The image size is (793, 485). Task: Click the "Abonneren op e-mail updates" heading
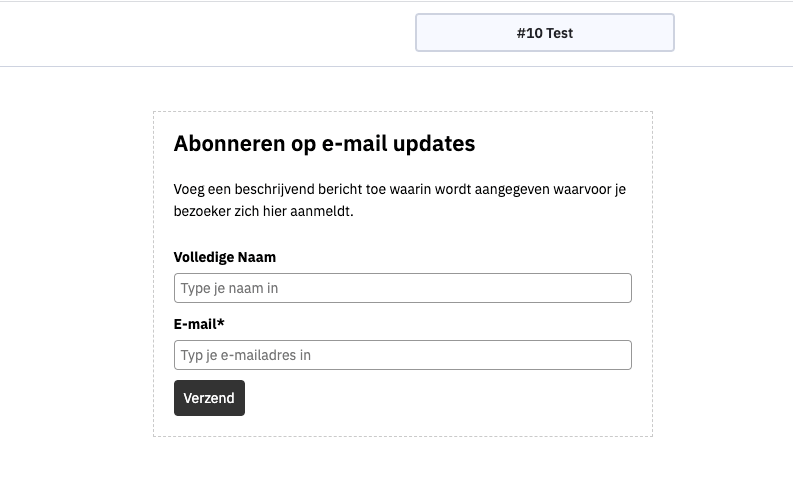324,144
